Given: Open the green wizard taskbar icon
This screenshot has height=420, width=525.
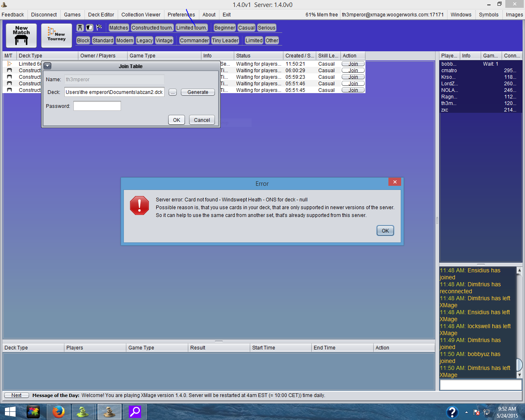Looking at the screenshot, I should pos(83,412).
